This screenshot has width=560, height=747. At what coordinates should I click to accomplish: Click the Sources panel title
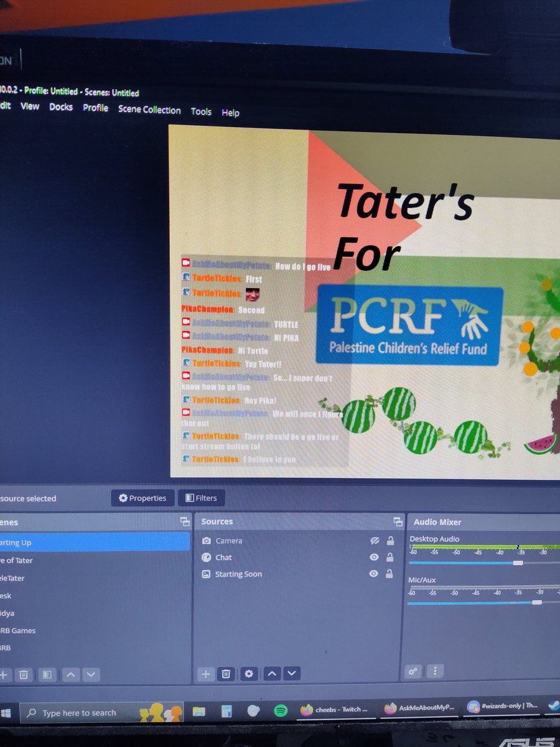(217, 522)
